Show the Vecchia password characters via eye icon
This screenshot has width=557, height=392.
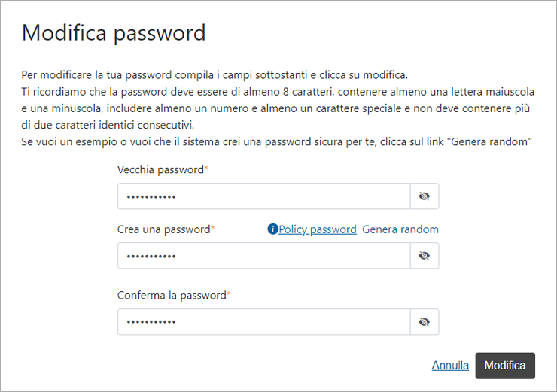click(x=425, y=196)
